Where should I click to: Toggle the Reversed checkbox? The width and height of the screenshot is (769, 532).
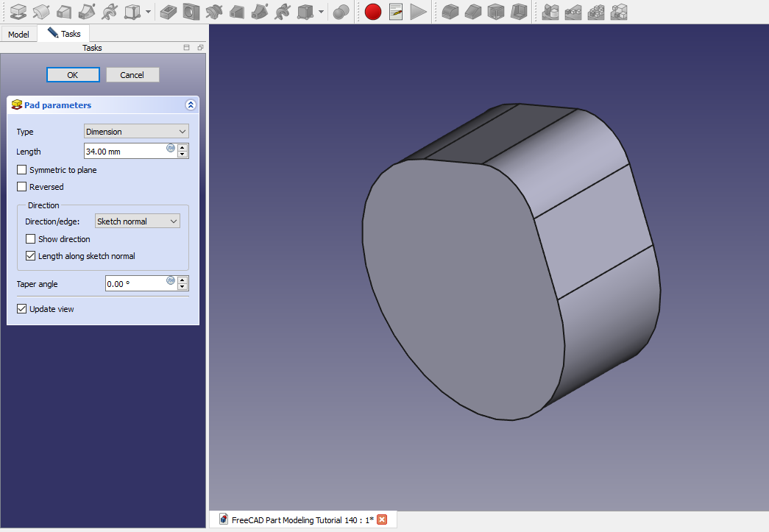22,187
